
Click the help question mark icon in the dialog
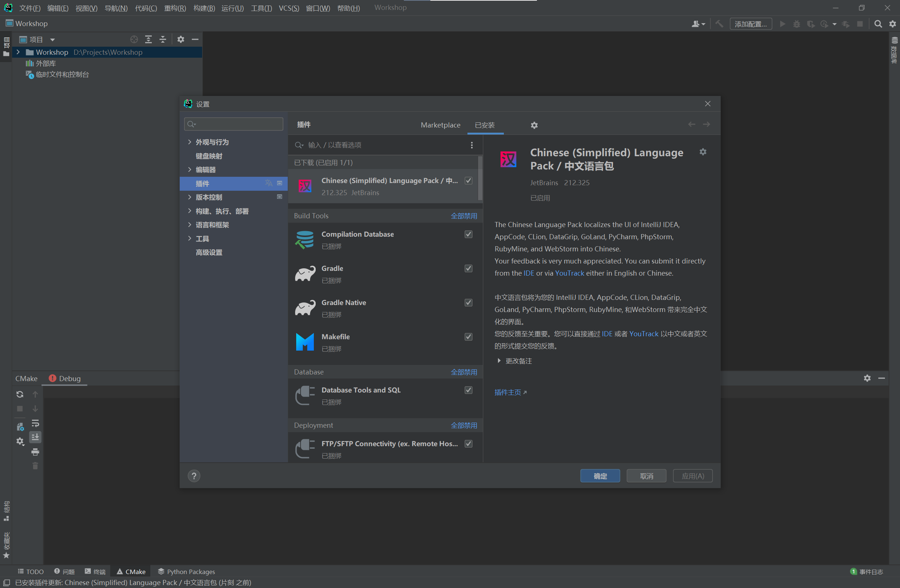point(194,476)
